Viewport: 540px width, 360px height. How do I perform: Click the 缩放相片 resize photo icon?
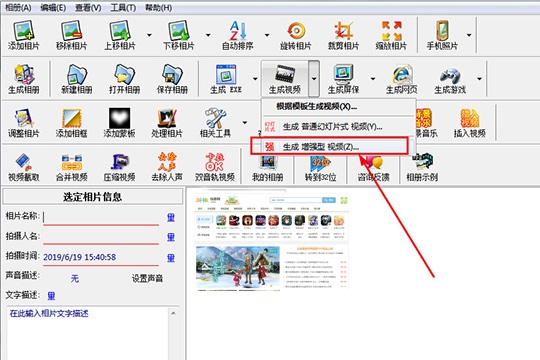pos(391,35)
